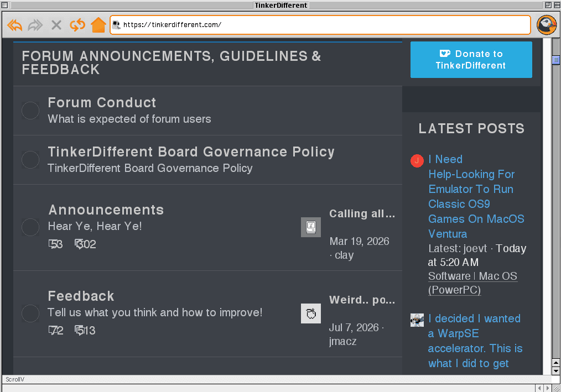The width and height of the screenshot is (561, 392).
Task: Open Software | Mac OS (PowerPC) category link
Action: pos(472,283)
